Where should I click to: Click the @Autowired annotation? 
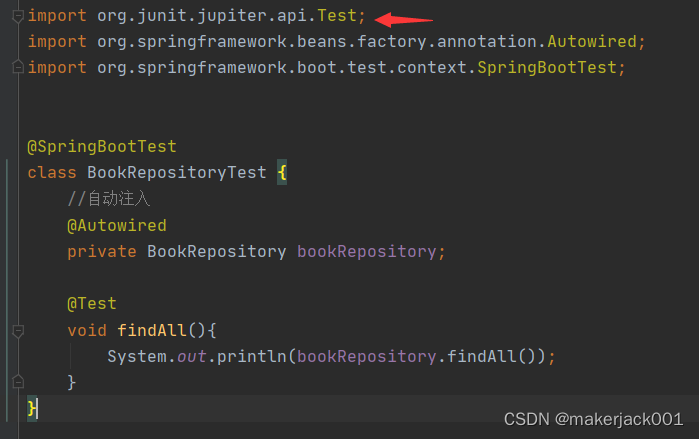(x=116, y=225)
